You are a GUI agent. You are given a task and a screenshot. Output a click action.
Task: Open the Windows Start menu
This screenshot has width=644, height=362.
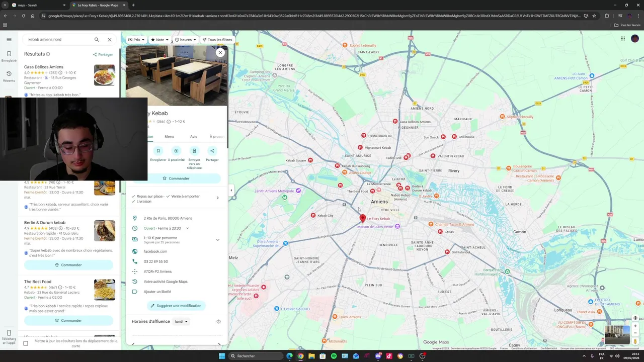coord(222,356)
